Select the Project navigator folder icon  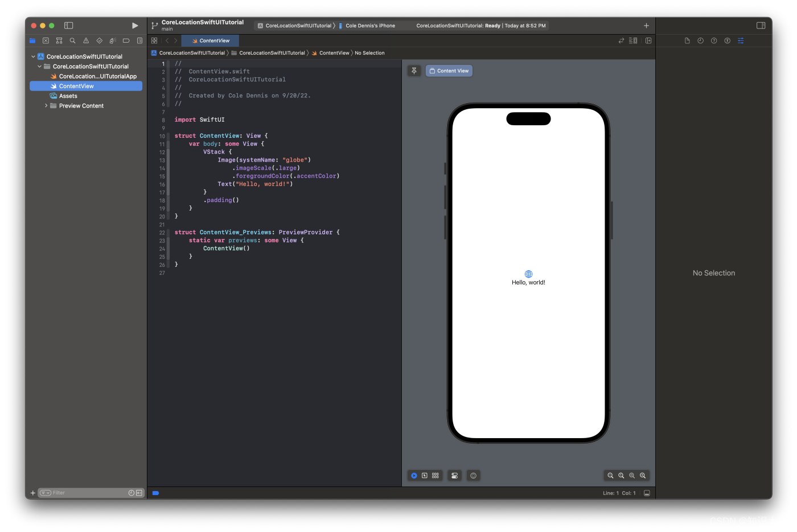tap(32, 41)
